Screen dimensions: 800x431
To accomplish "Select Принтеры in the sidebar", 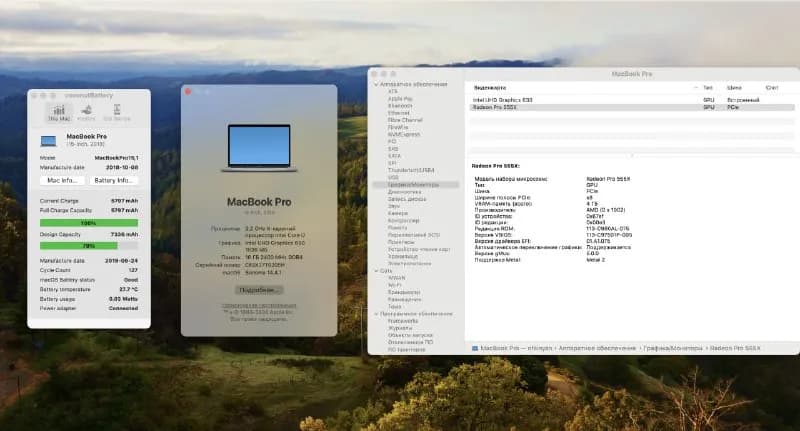I will (x=401, y=242).
